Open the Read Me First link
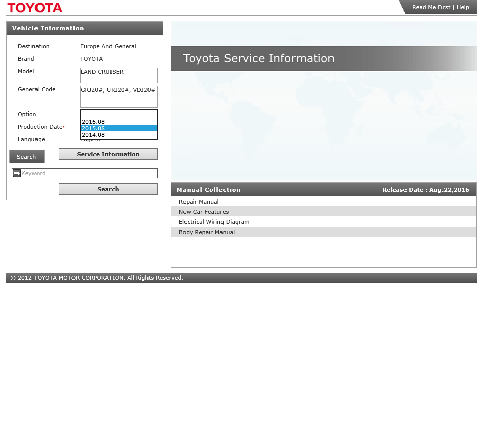 (431, 7)
